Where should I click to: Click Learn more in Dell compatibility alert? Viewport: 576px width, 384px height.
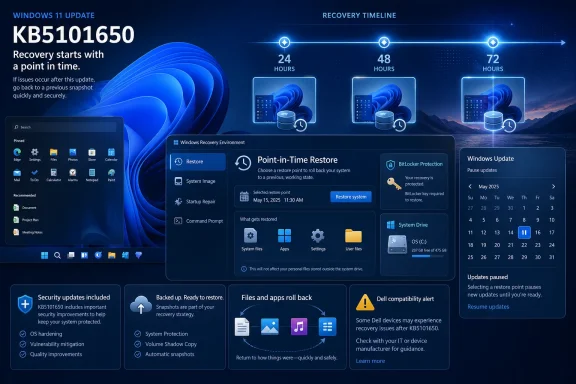(370, 361)
